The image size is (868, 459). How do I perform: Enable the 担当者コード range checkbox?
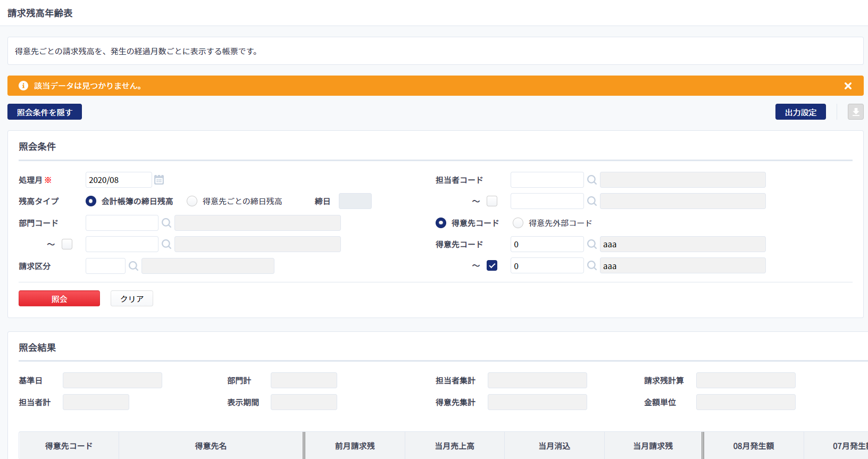tap(492, 201)
